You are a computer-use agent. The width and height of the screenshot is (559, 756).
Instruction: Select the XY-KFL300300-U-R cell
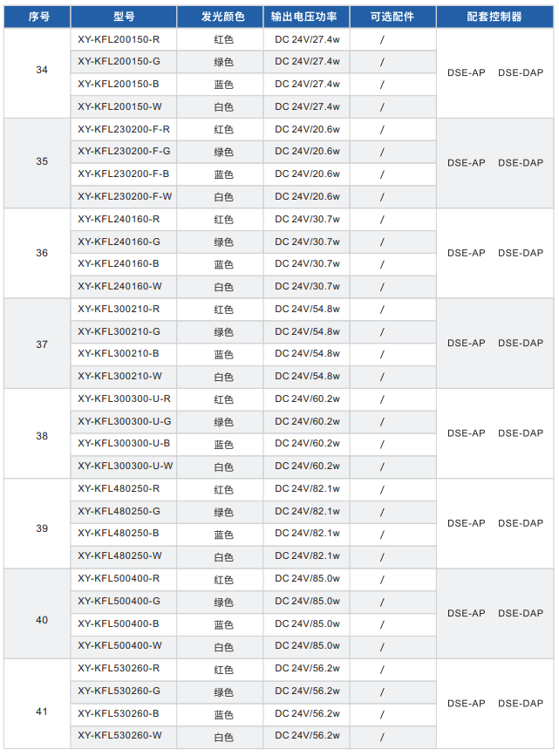point(124,398)
